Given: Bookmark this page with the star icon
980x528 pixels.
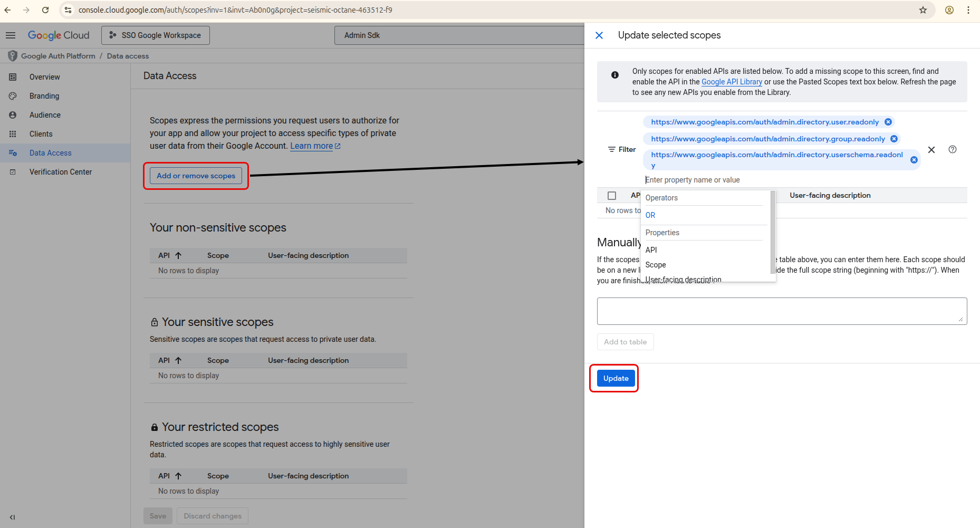Looking at the screenshot, I should [x=923, y=10].
